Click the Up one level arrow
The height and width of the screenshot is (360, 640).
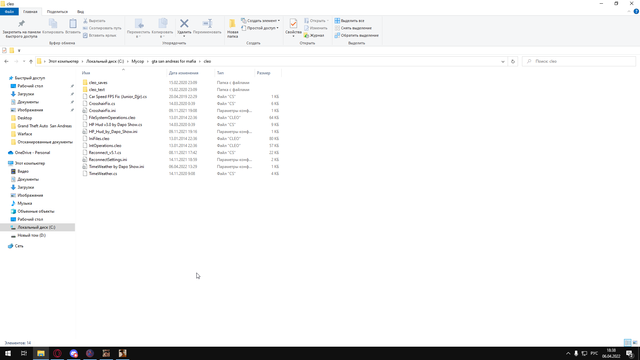pyautogui.click(x=31, y=61)
